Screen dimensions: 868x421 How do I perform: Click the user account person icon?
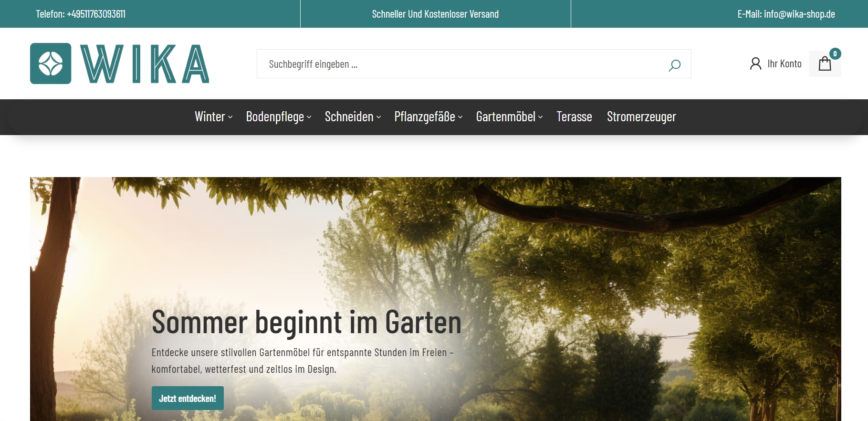[755, 63]
